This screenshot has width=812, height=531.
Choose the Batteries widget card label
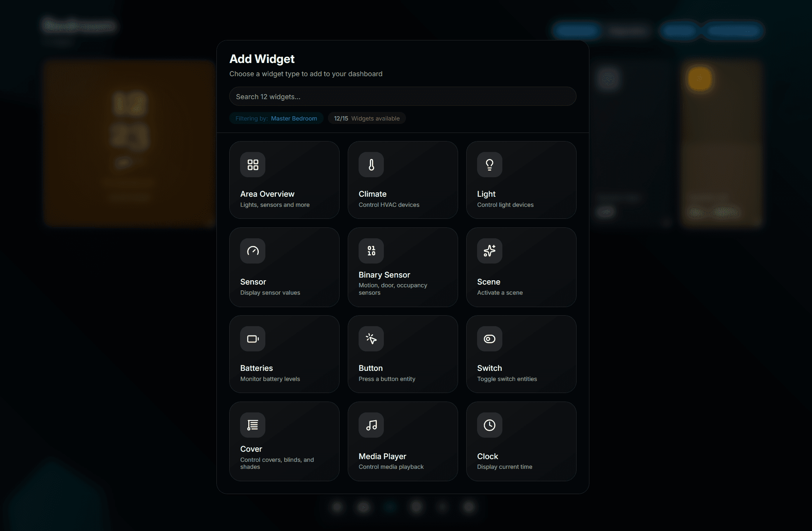click(x=256, y=368)
